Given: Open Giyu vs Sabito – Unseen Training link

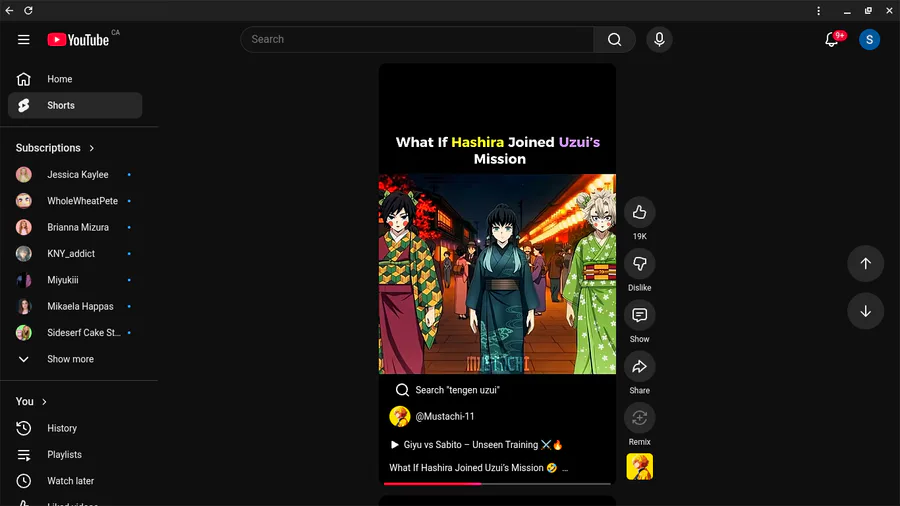Looking at the screenshot, I should 476,445.
